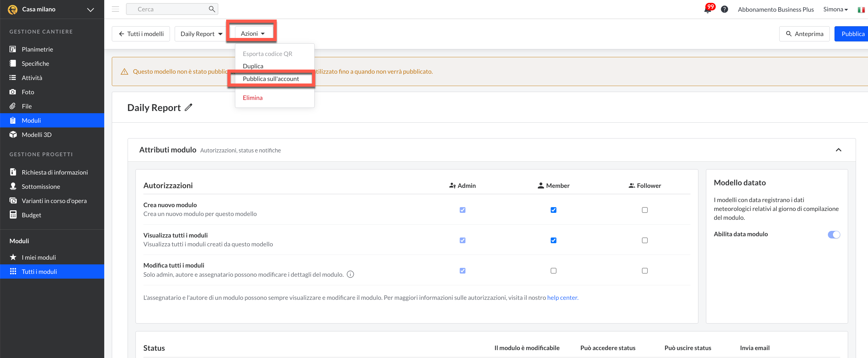Screen dimensions: 868x358
Task: Choose Duplica in the Azioni menu
Action: (x=253, y=66)
